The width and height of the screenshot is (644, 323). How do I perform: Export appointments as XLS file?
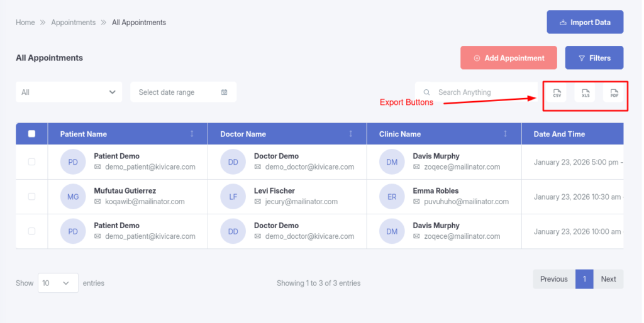pyautogui.click(x=585, y=93)
